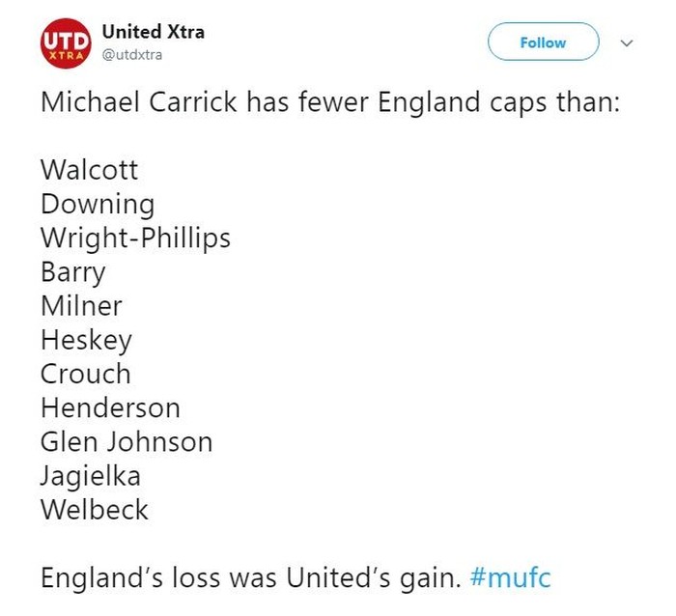This screenshot has width=676, height=616.
Task: Click the Glen Johnson line in the tweet
Action: [x=126, y=441]
